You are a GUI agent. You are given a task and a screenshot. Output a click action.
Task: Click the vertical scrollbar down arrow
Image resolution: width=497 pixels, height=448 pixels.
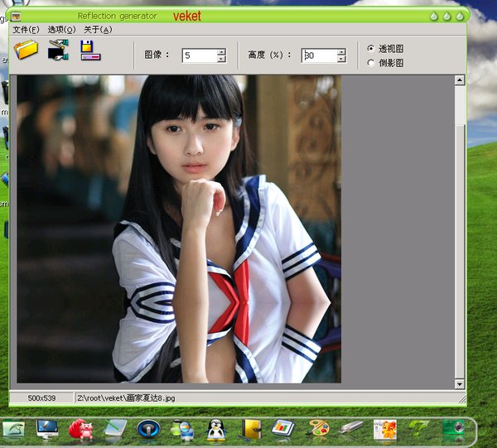click(x=460, y=383)
